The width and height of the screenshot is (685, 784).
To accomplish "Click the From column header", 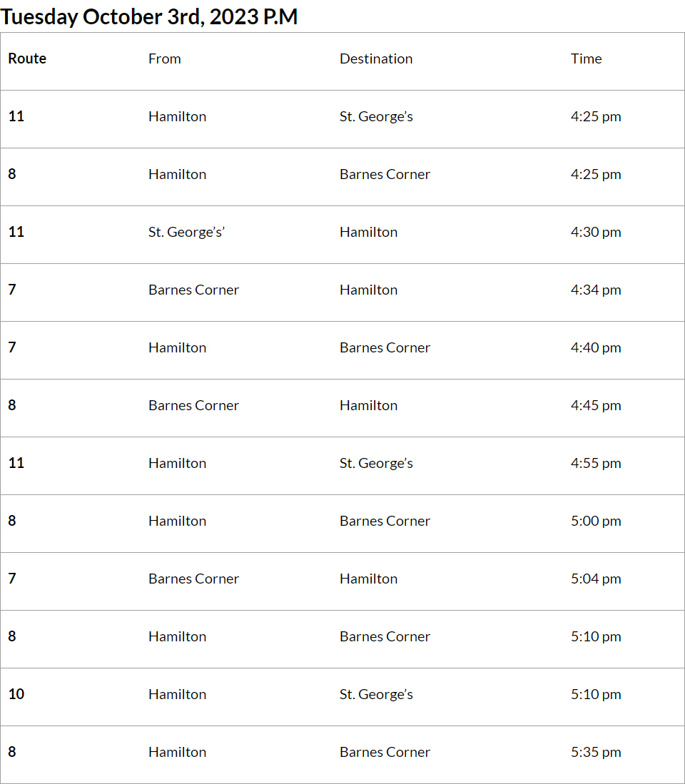I will coord(164,59).
